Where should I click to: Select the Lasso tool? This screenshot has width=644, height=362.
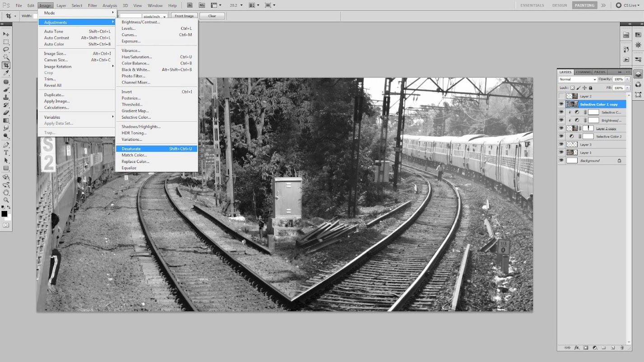pyautogui.click(x=6, y=50)
